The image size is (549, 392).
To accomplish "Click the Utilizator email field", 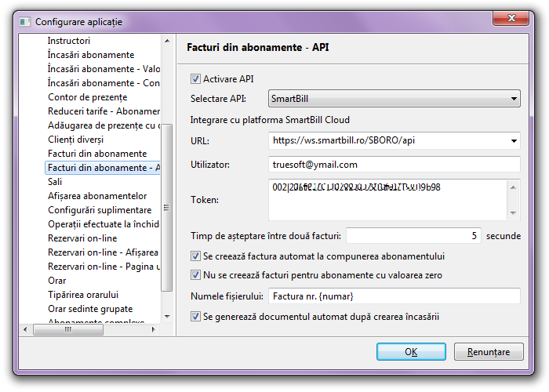I will coord(394,165).
